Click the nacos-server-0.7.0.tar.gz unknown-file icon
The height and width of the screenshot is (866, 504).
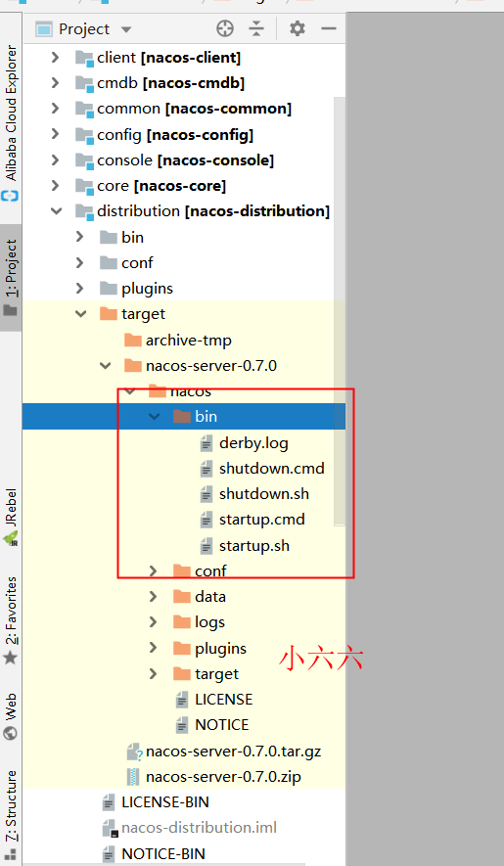pos(134,752)
